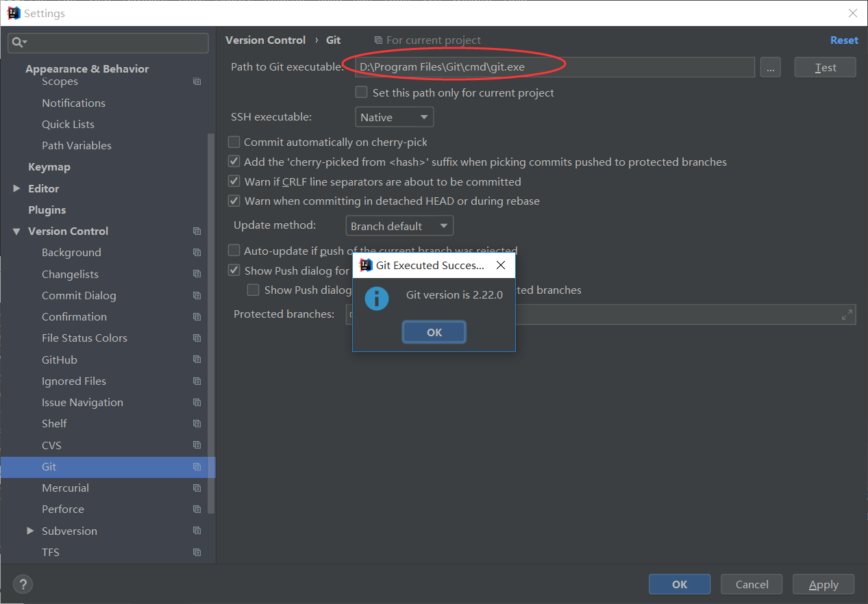The image size is (868, 604).
Task: Open the search history dropdown in search box
Action: [25, 43]
